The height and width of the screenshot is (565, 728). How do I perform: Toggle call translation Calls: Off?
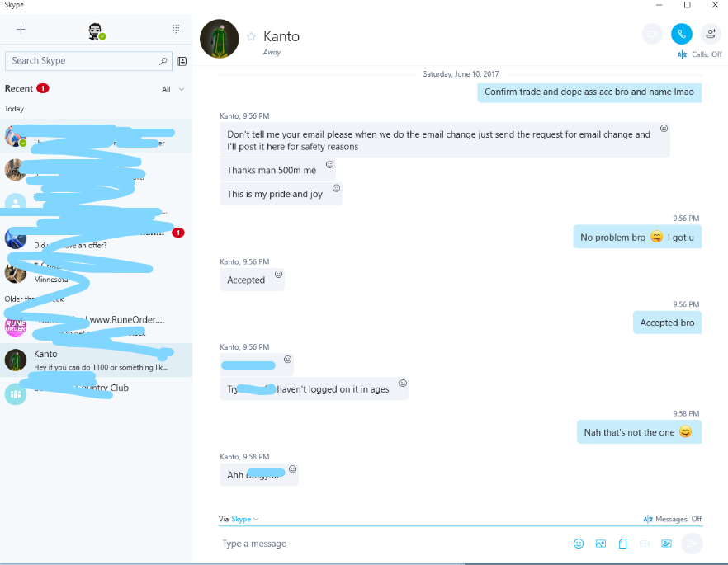click(700, 54)
